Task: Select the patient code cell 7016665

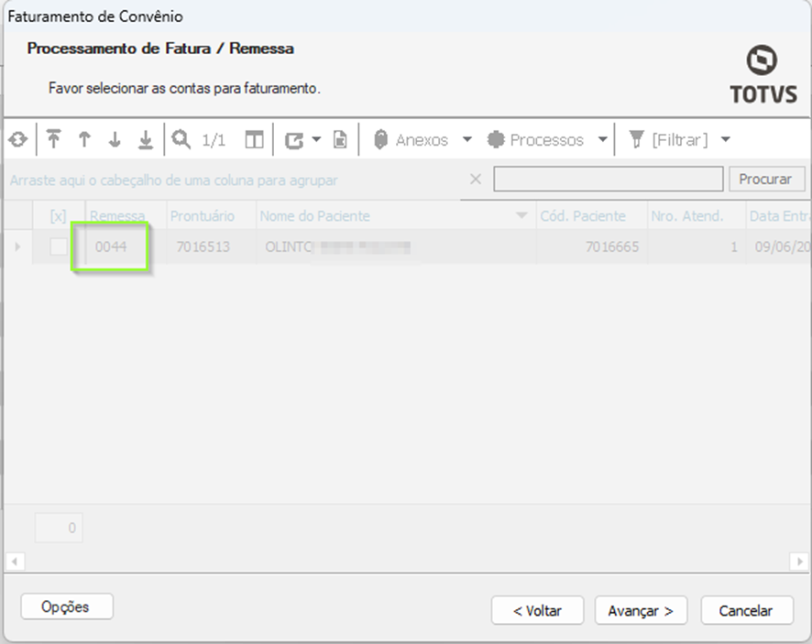Action: [591, 246]
